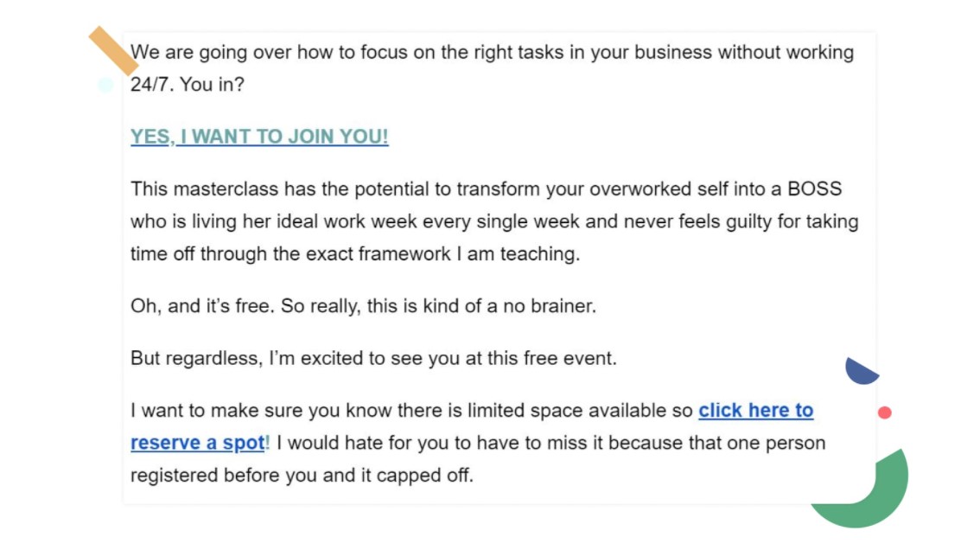This screenshot has height=550, width=980.
Task: Select the blue semicircle shape
Action: tap(859, 370)
